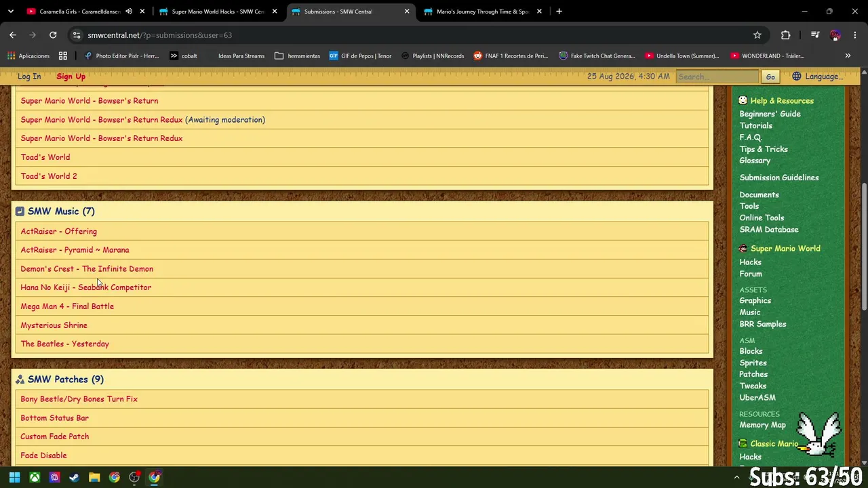The height and width of the screenshot is (488, 868).
Task: Open the Chrome profile avatar menu
Action: pos(835,35)
